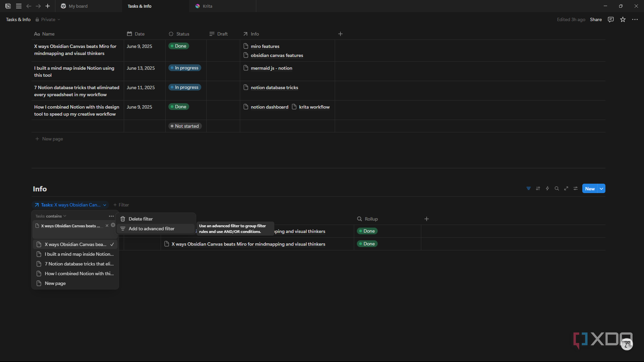
Task: Open a new tab with plus icon
Action: (48, 6)
